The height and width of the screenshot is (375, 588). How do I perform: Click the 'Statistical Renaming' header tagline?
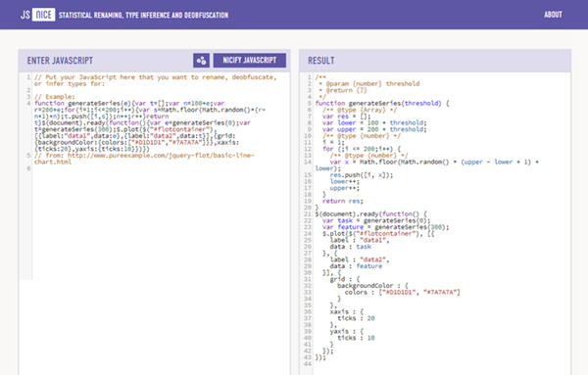tap(144, 15)
